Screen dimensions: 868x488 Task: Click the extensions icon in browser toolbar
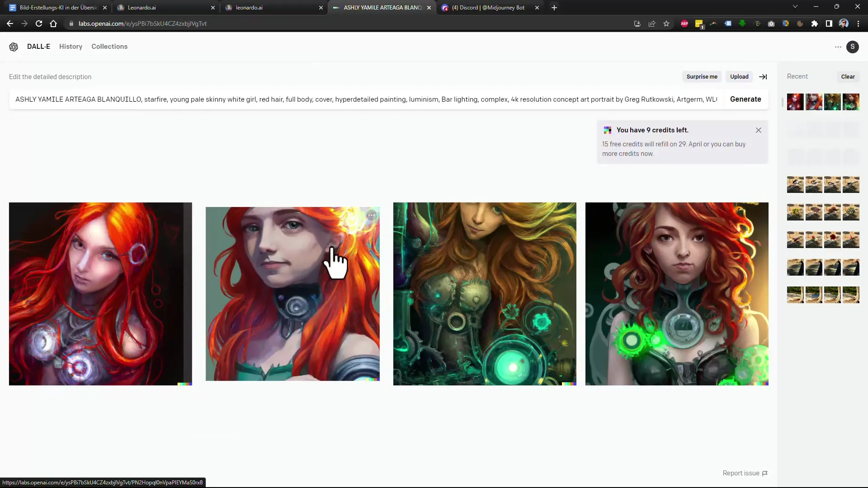[x=814, y=23]
